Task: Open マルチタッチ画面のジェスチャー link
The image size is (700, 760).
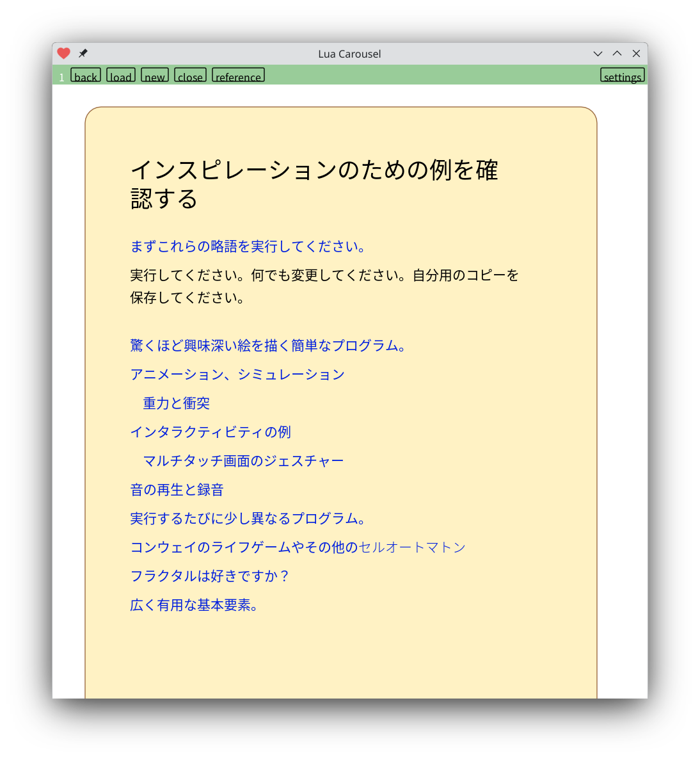Action: pos(243,461)
